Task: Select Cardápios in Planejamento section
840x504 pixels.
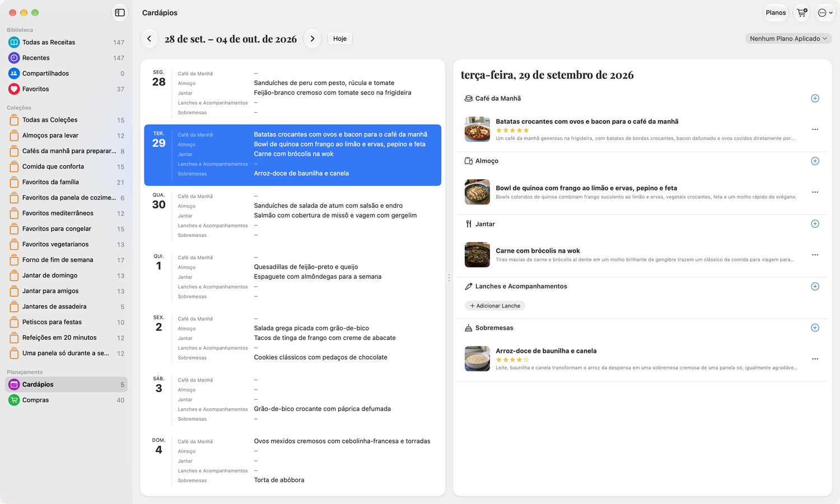Action: 66,385
